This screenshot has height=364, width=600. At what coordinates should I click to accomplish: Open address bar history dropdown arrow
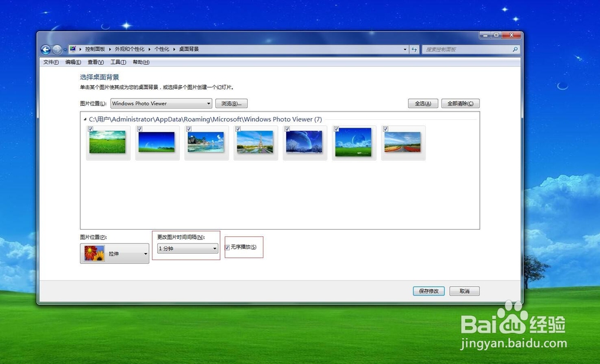(x=405, y=49)
